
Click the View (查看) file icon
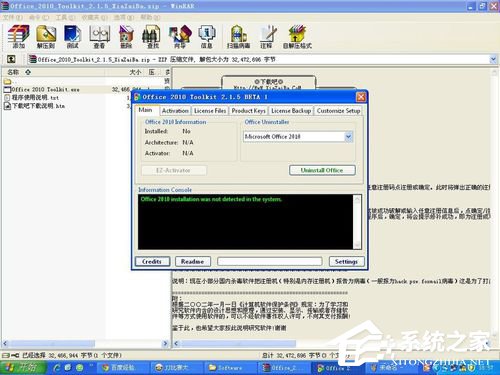point(99,36)
